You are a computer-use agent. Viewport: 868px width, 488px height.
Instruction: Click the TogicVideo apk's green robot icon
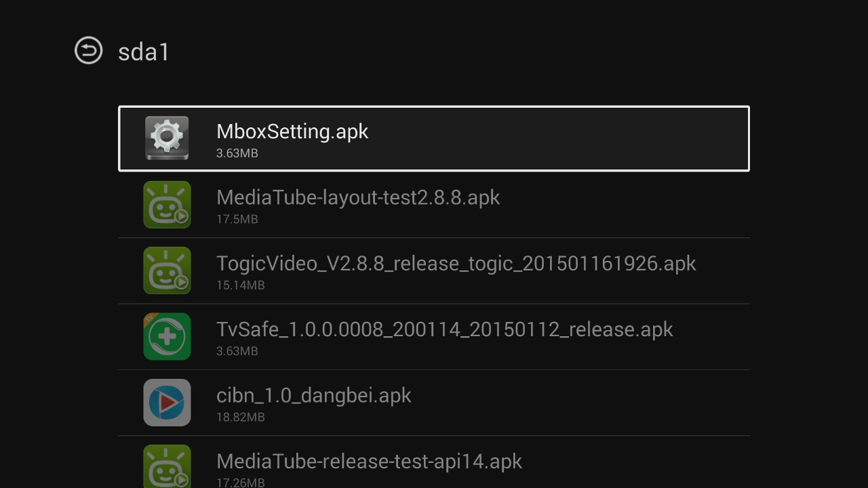pos(167,270)
